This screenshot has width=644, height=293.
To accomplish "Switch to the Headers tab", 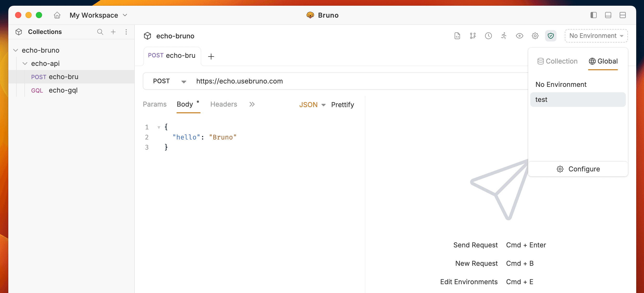I will pyautogui.click(x=224, y=104).
